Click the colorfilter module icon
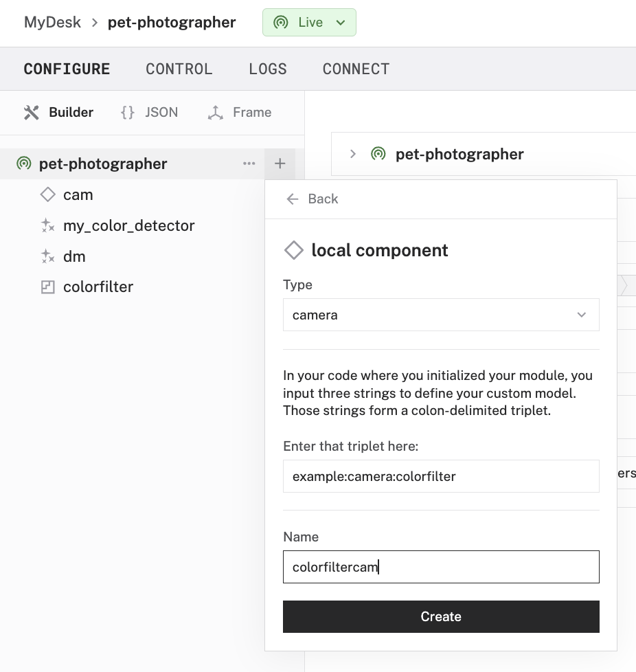This screenshot has width=636, height=672. (x=47, y=287)
